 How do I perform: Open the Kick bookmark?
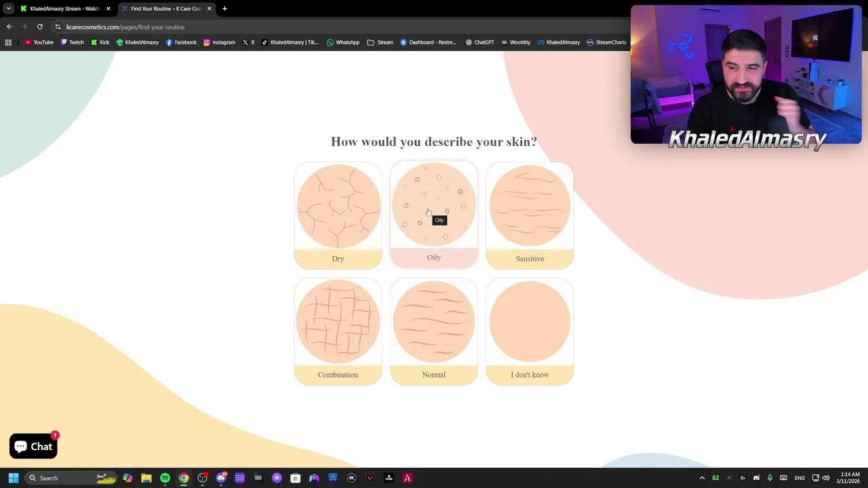click(x=100, y=42)
